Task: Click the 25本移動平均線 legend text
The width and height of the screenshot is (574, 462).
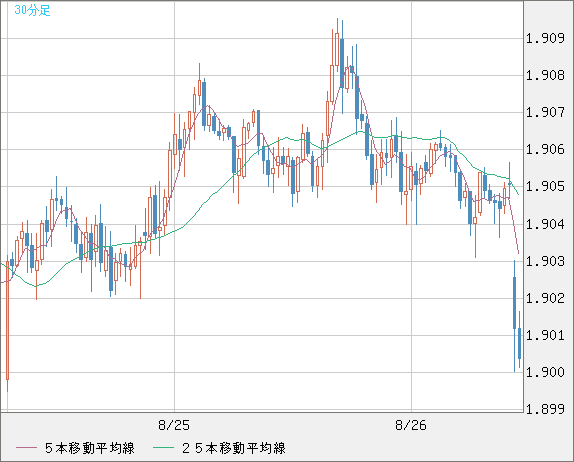Action: tap(234, 448)
